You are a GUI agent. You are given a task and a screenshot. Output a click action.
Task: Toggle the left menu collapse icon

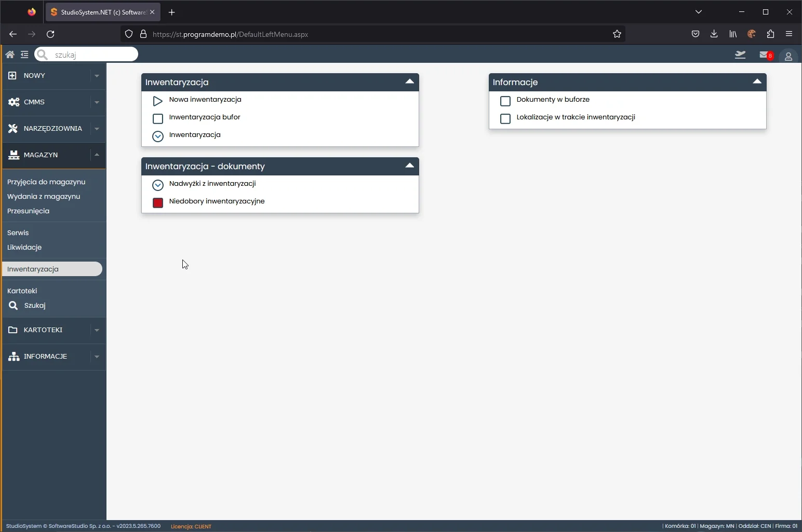24,54
